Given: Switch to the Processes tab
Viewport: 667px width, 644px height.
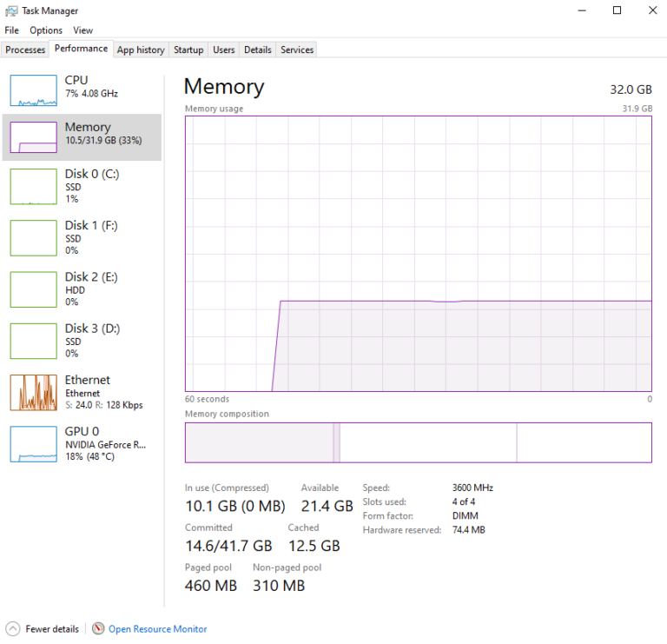Looking at the screenshot, I should (25, 50).
